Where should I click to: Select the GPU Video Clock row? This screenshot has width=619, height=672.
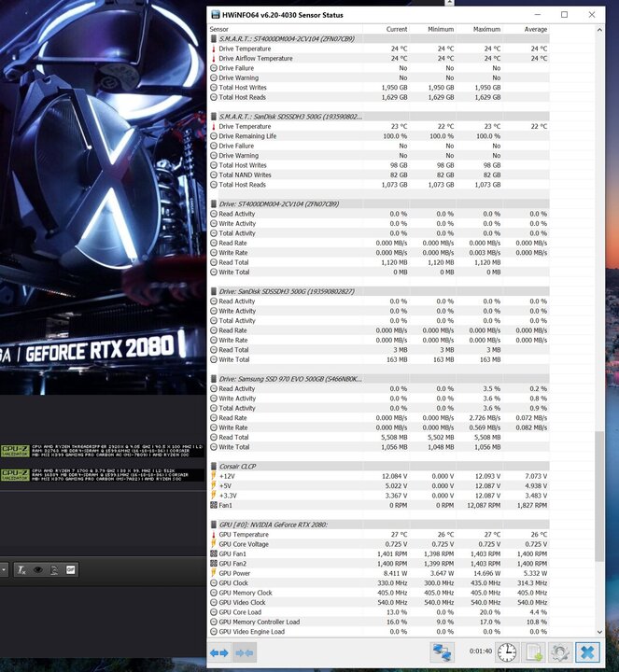coord(379,602)
